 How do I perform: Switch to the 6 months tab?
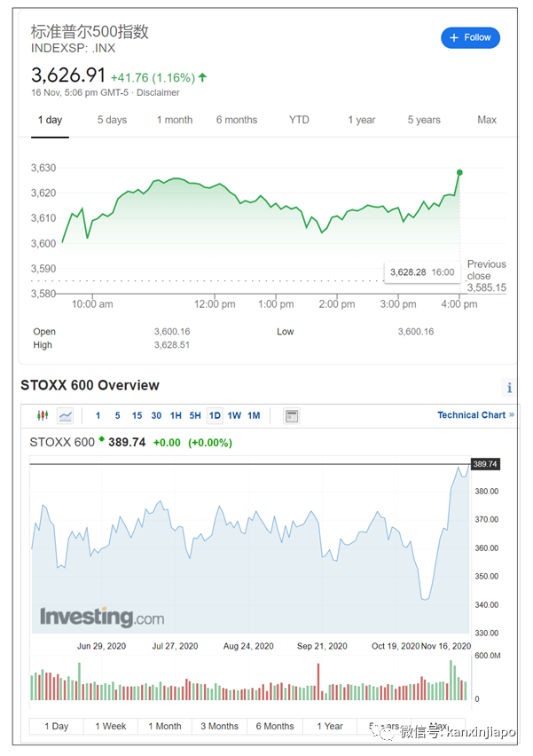237,120
